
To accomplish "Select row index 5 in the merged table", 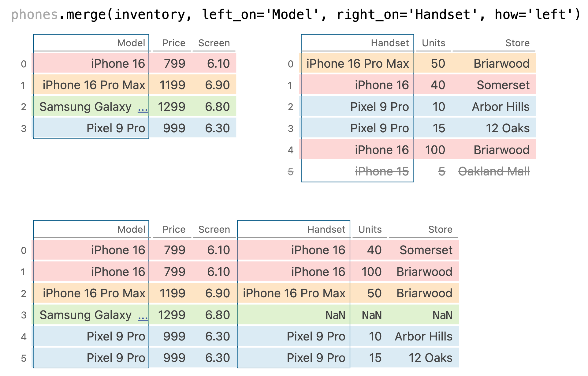I will [24, 358].
